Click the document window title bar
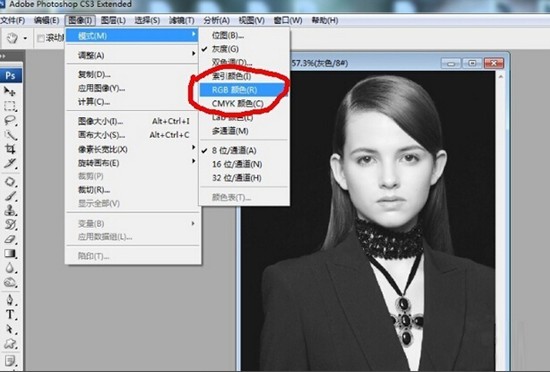The image size is (550, 372). 365,63
